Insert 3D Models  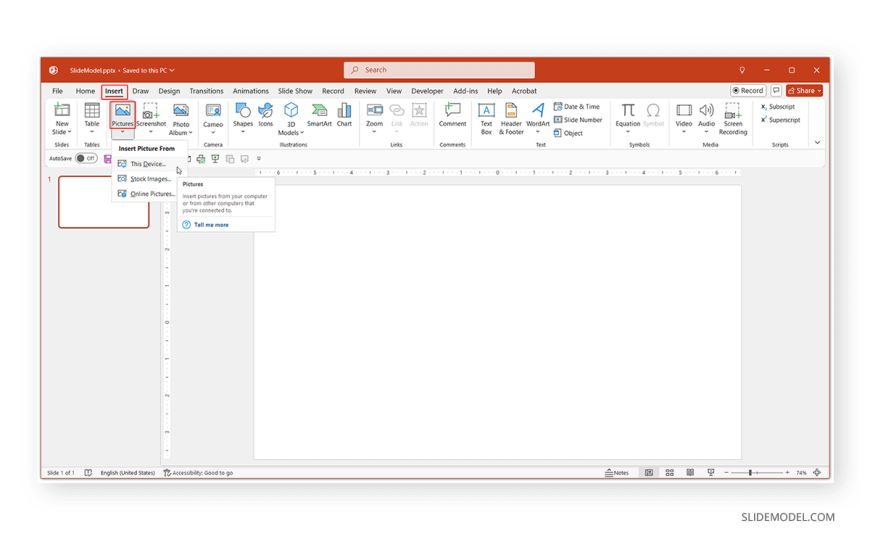click(x=291, y=119)
